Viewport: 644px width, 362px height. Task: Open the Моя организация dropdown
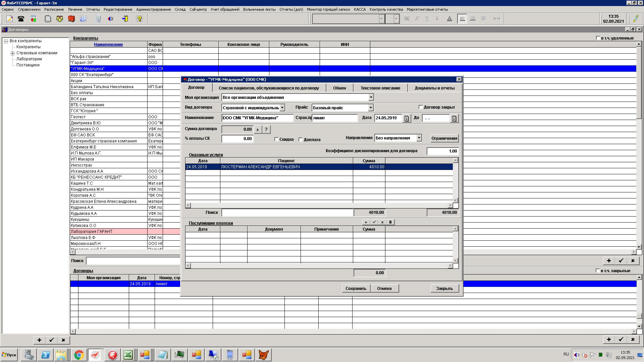coord(371,98)
